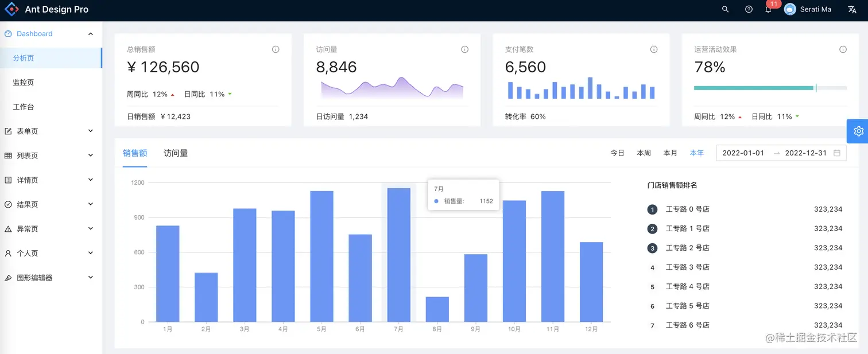The image size is (868, 354).
Task: Click the 门店销售额排名 heading
Action: [x=672, y=185]
